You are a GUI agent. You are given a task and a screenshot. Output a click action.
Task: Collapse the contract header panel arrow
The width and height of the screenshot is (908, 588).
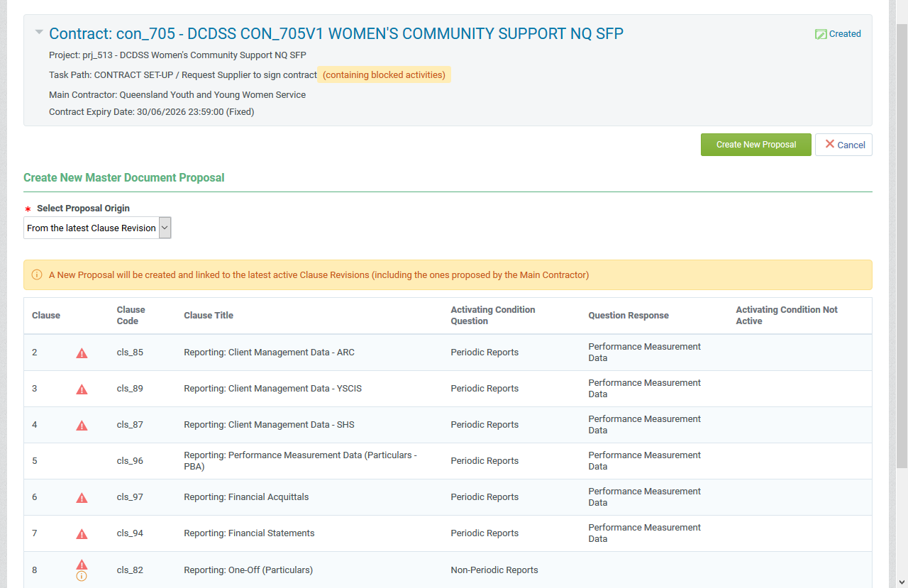tap(39, 33)
